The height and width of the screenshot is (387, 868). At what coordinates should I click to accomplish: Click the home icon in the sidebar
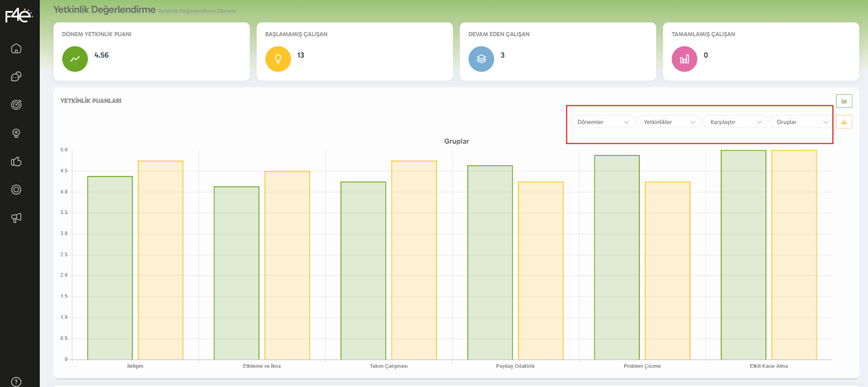tap(16, 48)
